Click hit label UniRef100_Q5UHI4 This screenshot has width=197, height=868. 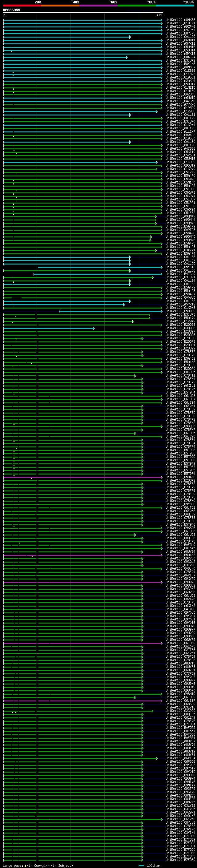coord(180,50)
